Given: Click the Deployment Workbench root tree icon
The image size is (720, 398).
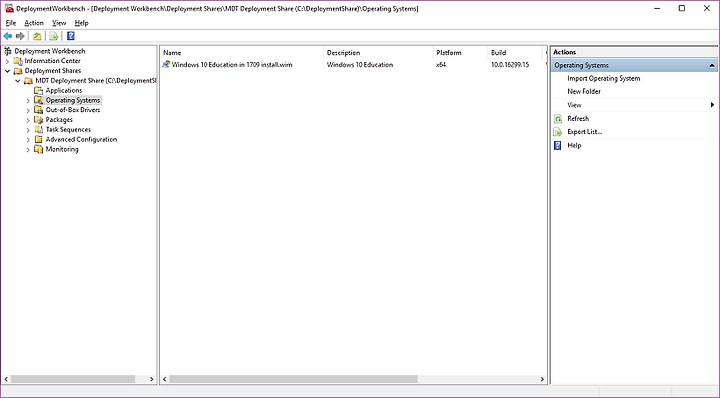Looking at the screenshot, I should pyautogui.click(x=8, y=51).
